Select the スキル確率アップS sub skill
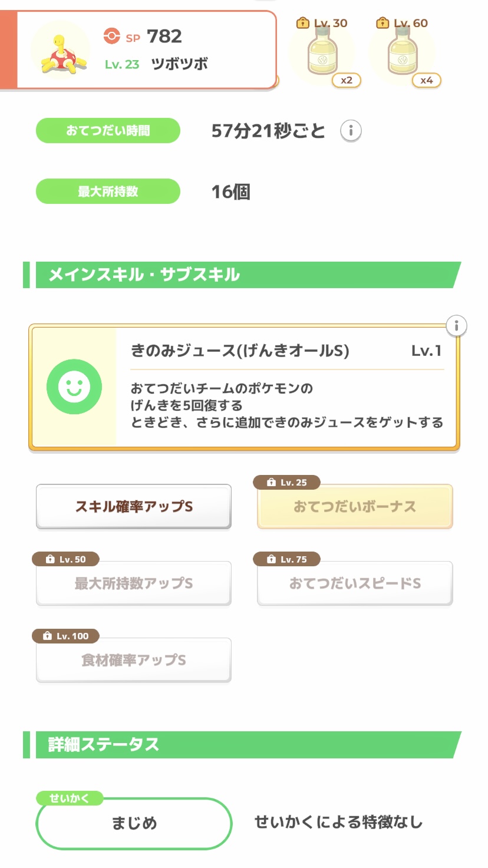The height and width of the screenshot is (868, 488). (x=134, y=507)
